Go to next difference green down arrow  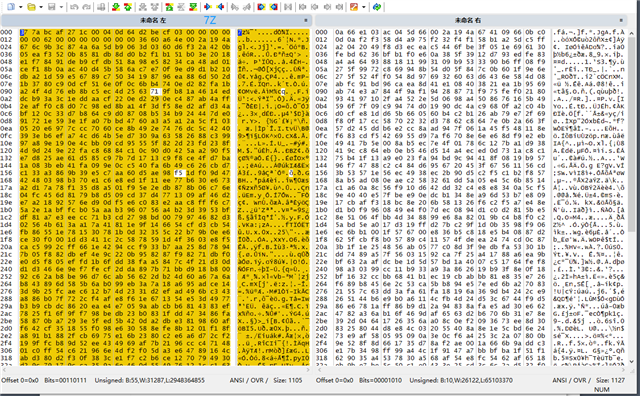pos(116,7)
